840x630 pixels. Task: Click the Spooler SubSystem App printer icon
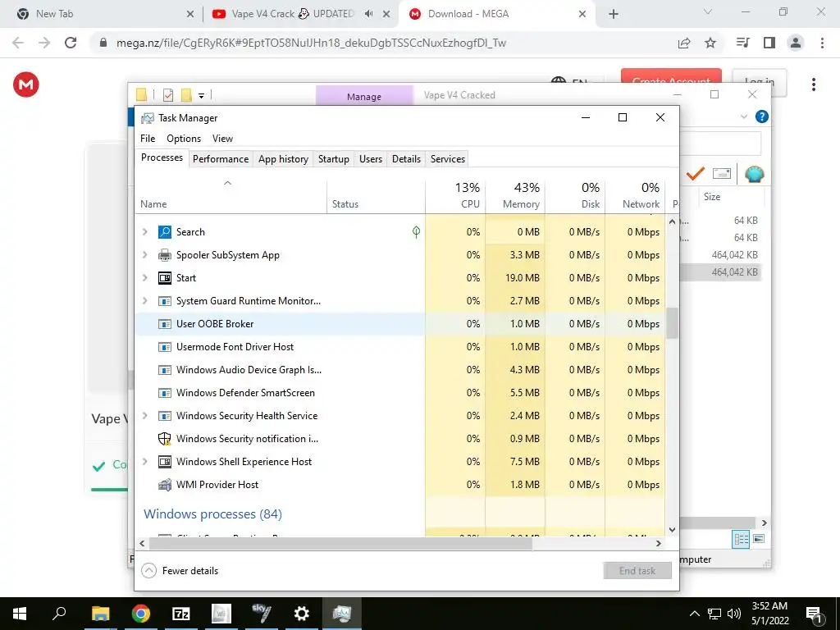tap(164, 255)
